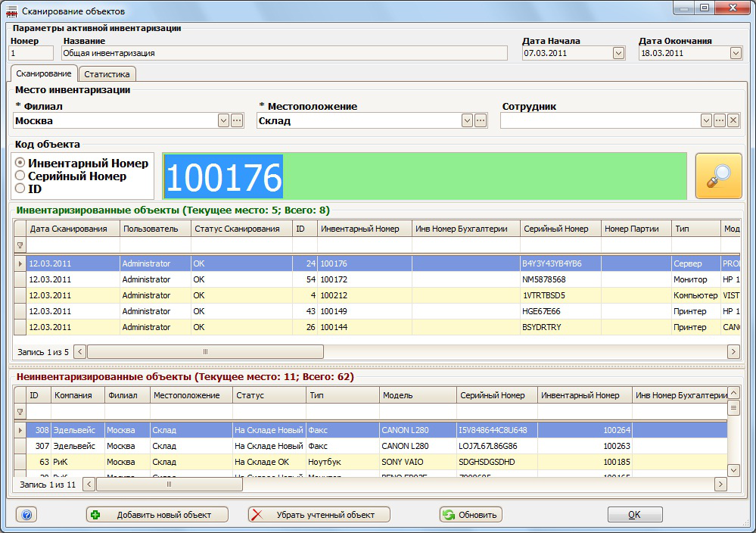Image resolution: width=756 pixels, height=533 pixels.
Task: Click ellipsis button next to Местоположение field
Action: (481, 120)
